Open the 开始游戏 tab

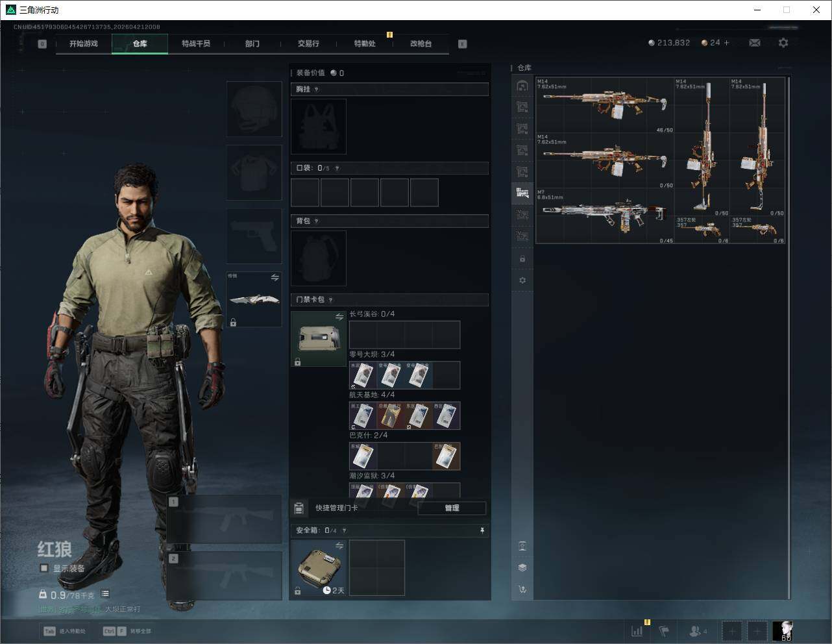pos(84,43)
